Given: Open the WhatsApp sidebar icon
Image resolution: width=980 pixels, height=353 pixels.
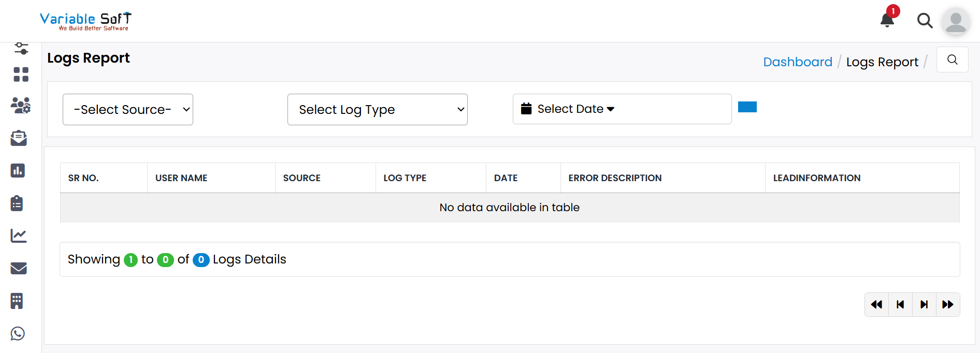Looking at the screenshot, I should tap(18, 334).
